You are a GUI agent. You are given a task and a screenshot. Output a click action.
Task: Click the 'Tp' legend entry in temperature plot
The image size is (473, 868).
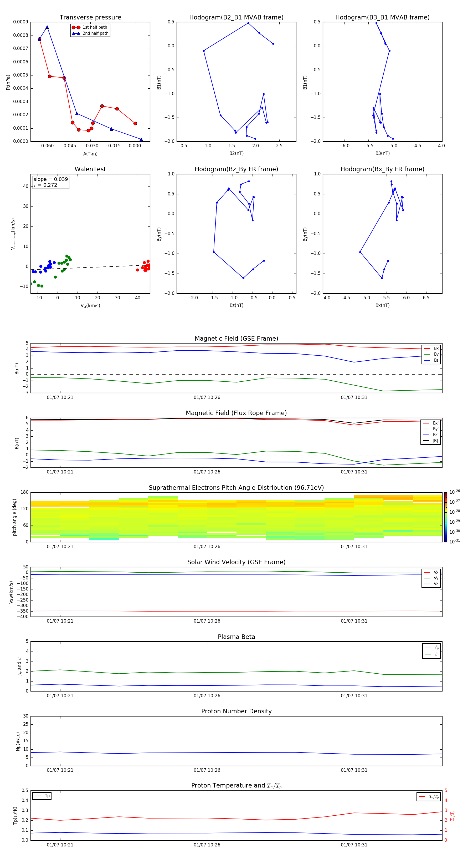point(42,796)
